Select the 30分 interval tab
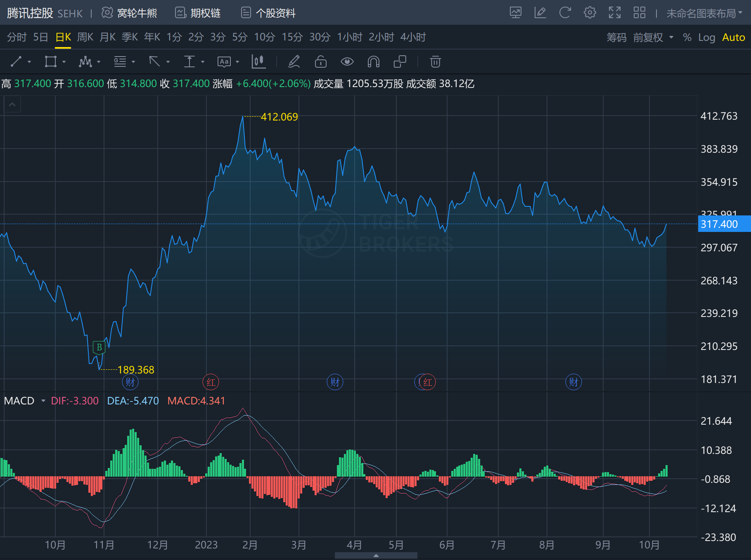This screenshot has width=751, height=560. 320,37
